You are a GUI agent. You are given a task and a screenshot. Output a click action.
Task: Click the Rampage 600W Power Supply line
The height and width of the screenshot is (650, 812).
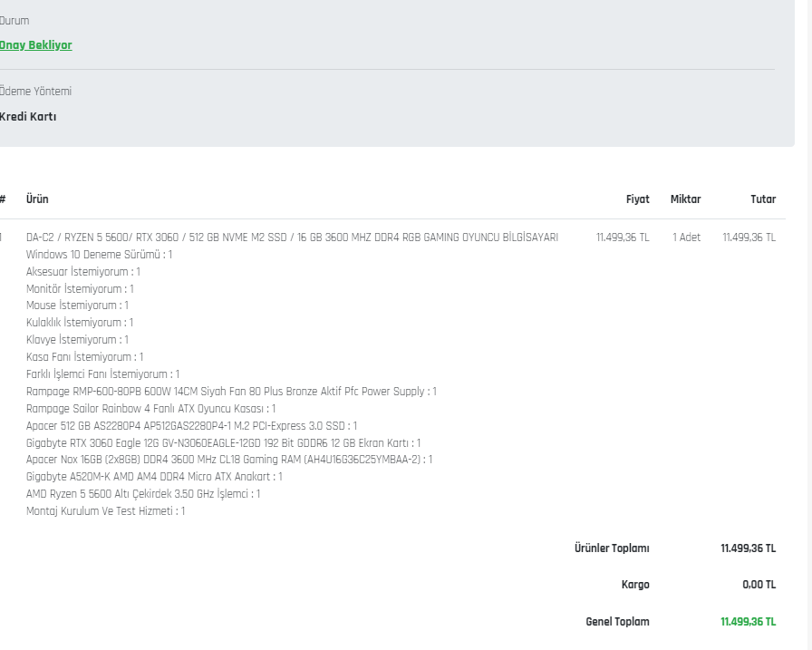[231, 392]
